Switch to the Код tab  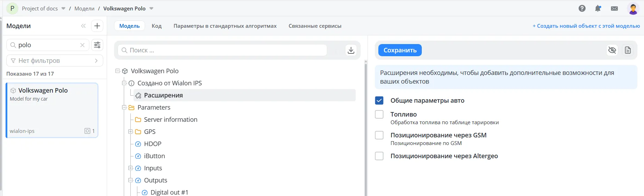(x=156, y=26)
